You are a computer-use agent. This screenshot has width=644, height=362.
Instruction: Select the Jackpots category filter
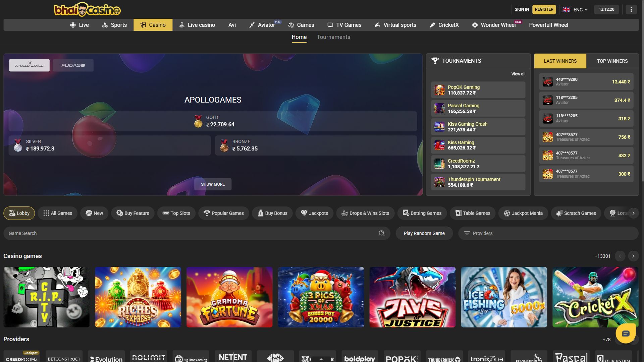click(314, 213)
